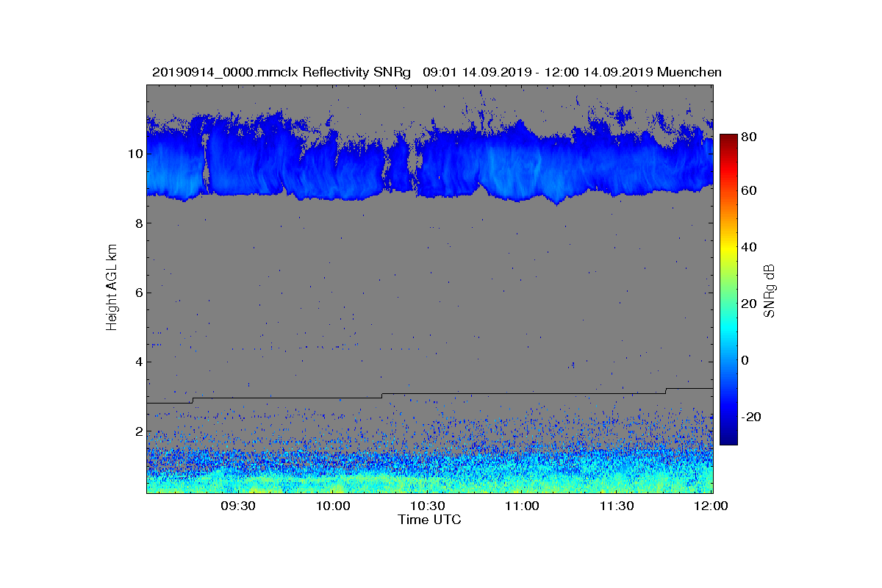Screen dimensions: 882x588
Task: Click the dark red top of the colorbar
Action: [728, 140]
